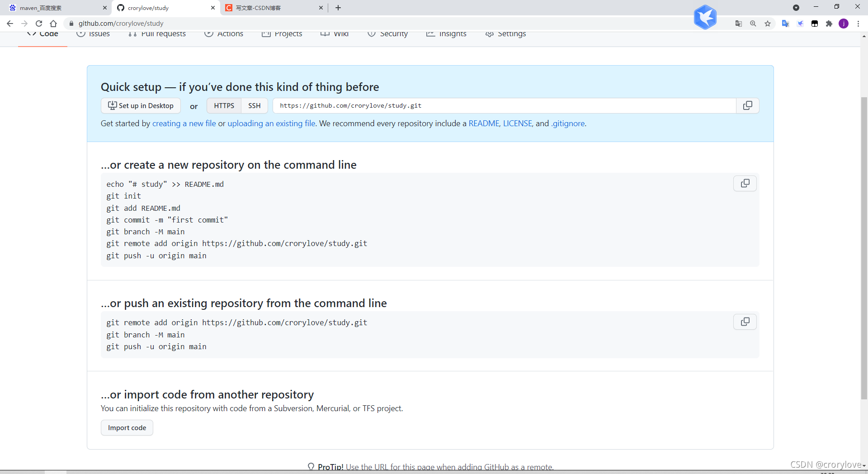Switch to the CSDN blog writing tab
The height and width of the screenshot is (474, 868).
tap(271, 8)
